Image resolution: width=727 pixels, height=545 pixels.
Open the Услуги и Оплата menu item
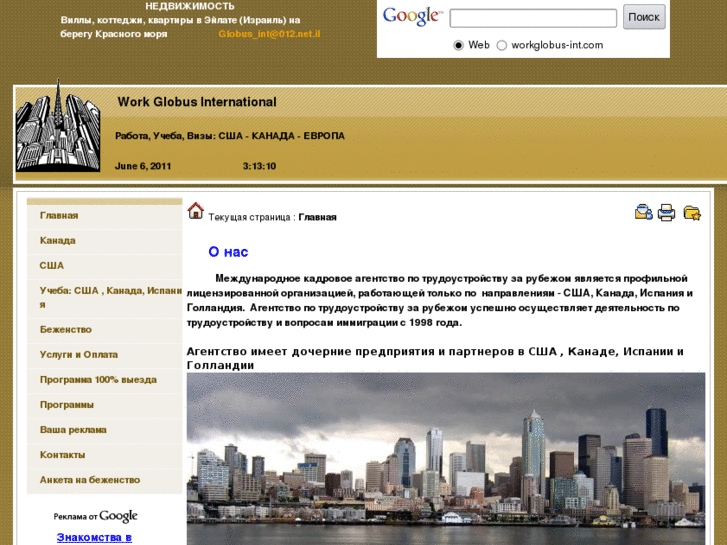pyautogui.click(x=105, y=355)
